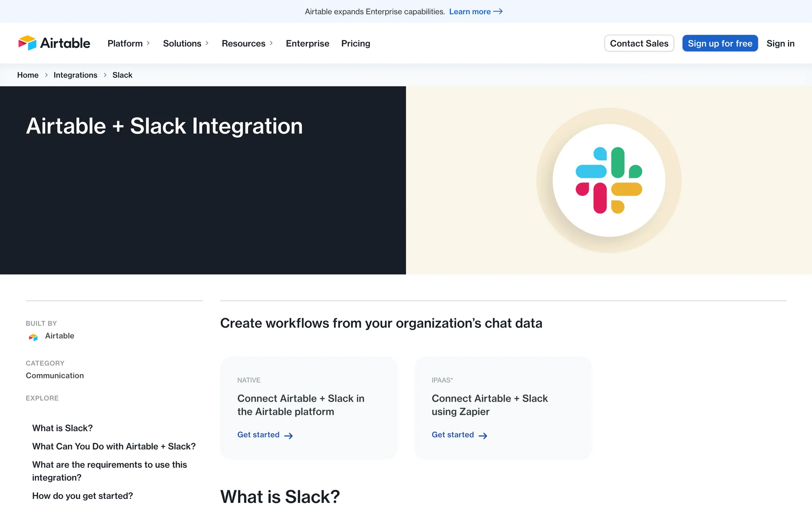Expand the Platform dropdown menu

pyautogui.click(x=129, y=43)
